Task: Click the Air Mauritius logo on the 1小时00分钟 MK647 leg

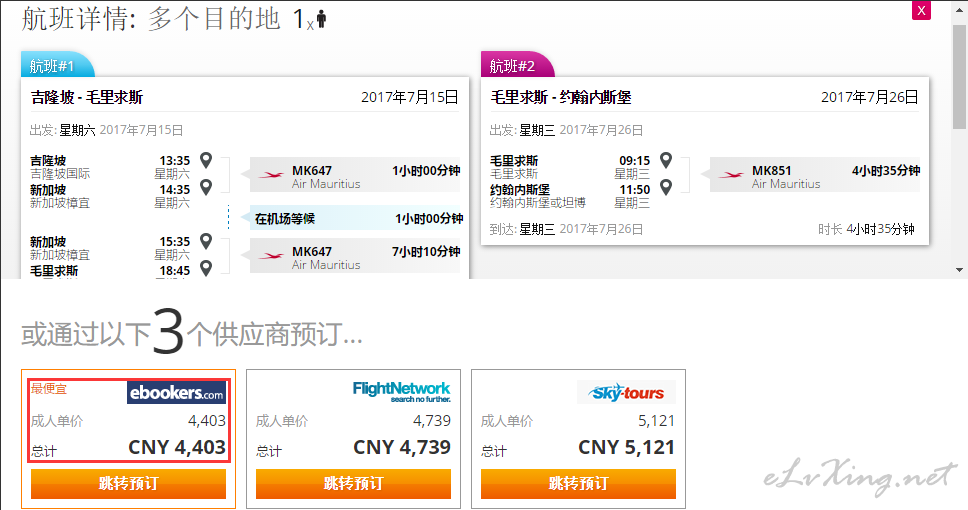Action: (271, 174)
